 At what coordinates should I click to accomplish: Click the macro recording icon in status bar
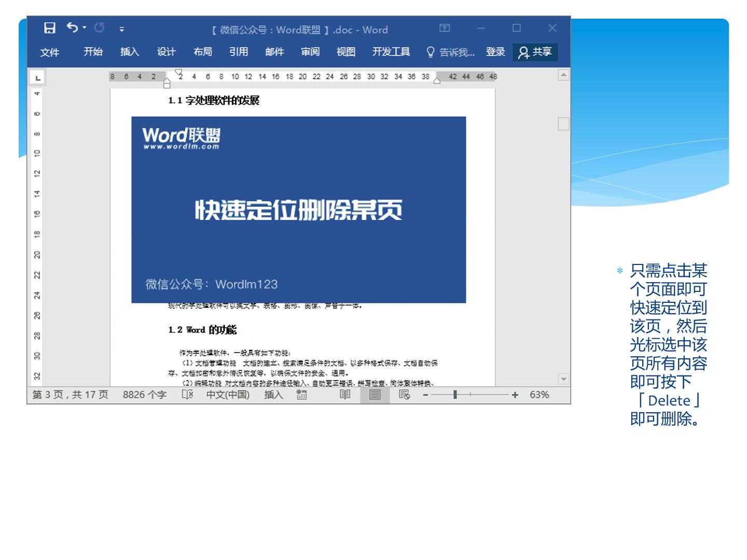click(301, 395)
